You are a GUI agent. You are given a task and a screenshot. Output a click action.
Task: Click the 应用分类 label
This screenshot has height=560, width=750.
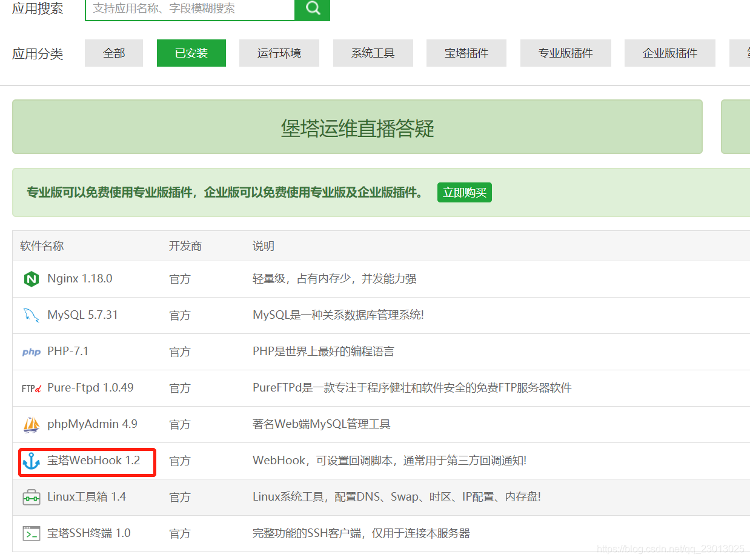coord(38,54)
